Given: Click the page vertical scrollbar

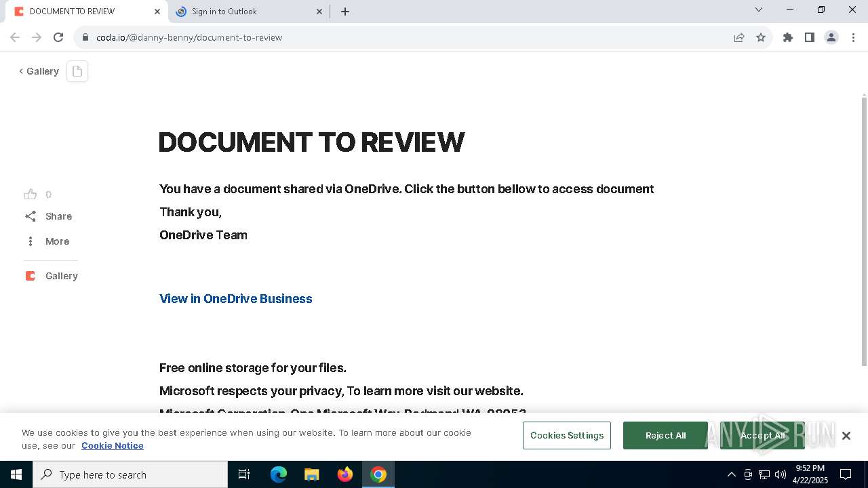Looking at the screenshot, I should [864, 230].
